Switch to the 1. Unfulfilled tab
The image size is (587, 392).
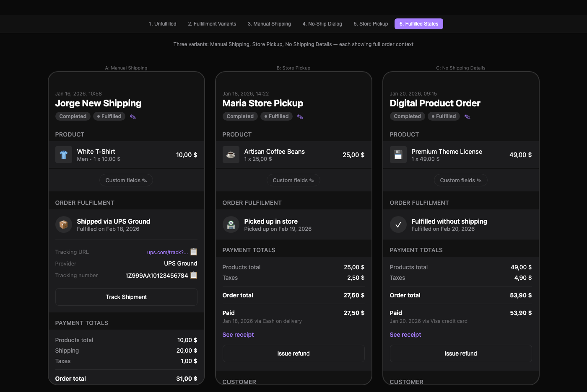[163, 24]
